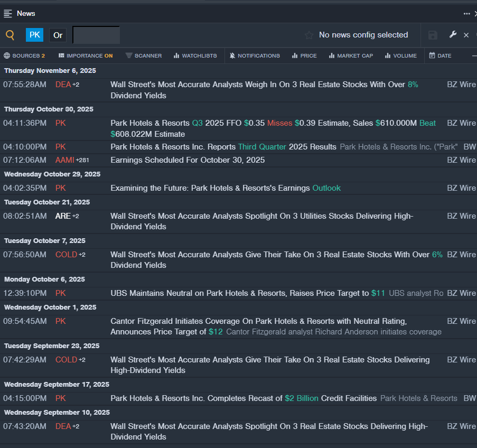Open the Scanner filter menu
Image resolution: width=477 pixels, height=448 pixels.
[144, 55]
